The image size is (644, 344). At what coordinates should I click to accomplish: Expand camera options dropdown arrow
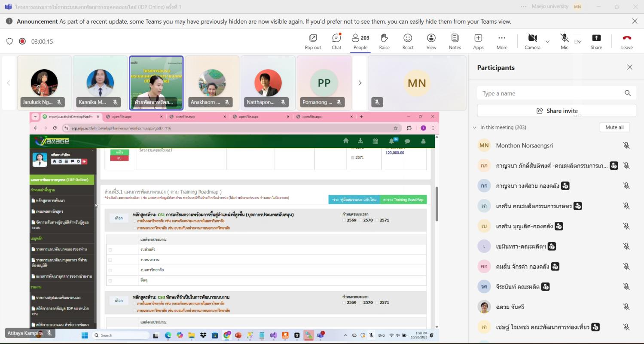point(547,42)
